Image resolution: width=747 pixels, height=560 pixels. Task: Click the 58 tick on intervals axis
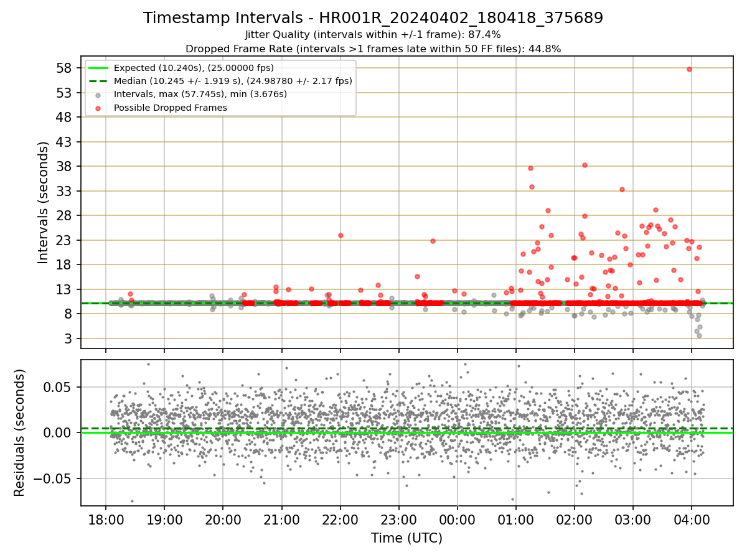click(65, 68)
